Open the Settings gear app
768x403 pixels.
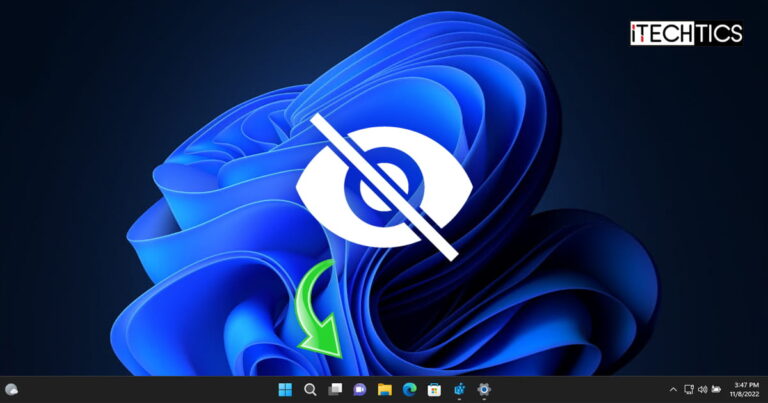484,389
